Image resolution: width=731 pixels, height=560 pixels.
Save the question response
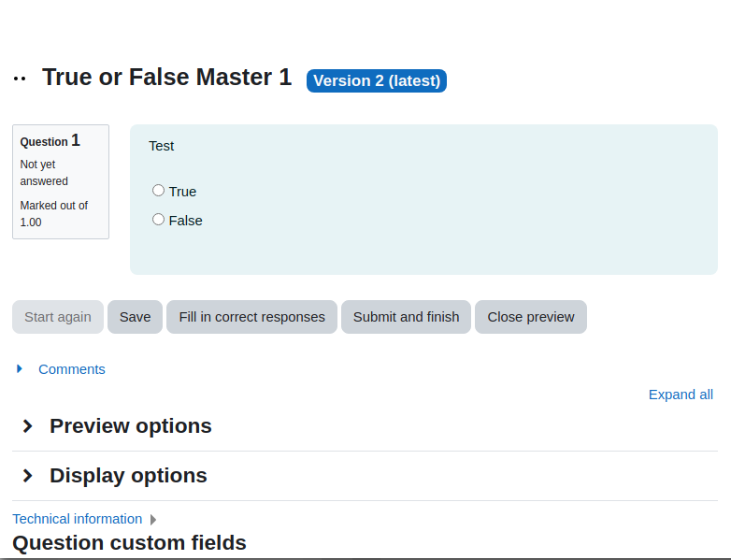tap(136, 317)
